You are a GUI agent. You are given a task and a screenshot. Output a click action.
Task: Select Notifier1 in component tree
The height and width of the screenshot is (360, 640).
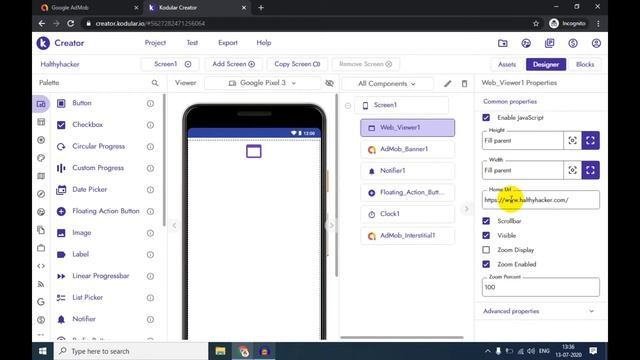point(407,171)
